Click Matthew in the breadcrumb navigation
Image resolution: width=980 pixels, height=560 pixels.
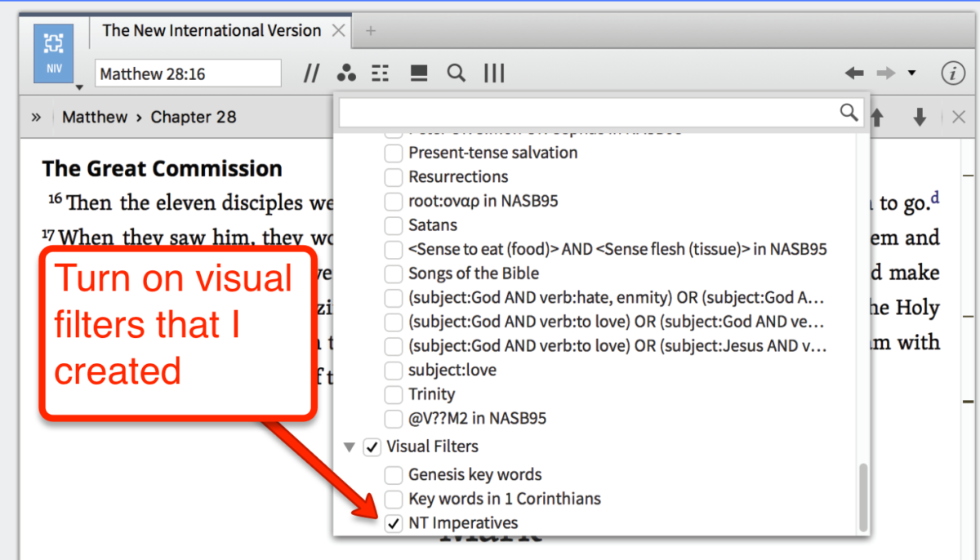(x=95, y=117)
